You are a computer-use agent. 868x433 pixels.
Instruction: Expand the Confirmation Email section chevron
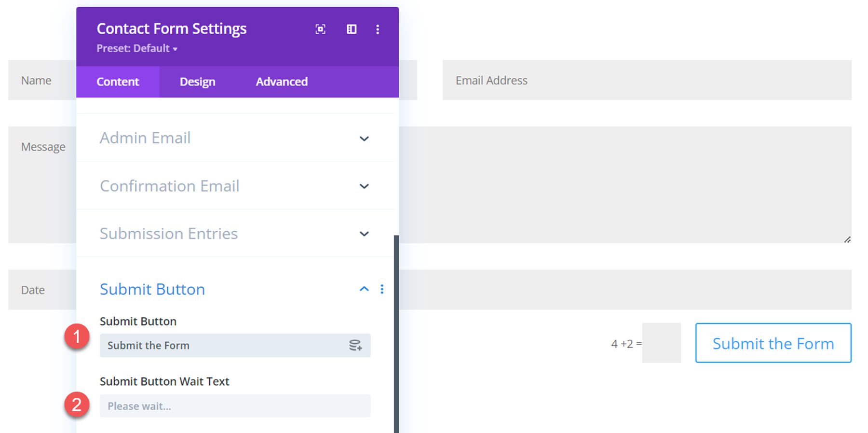pos(364,186)
